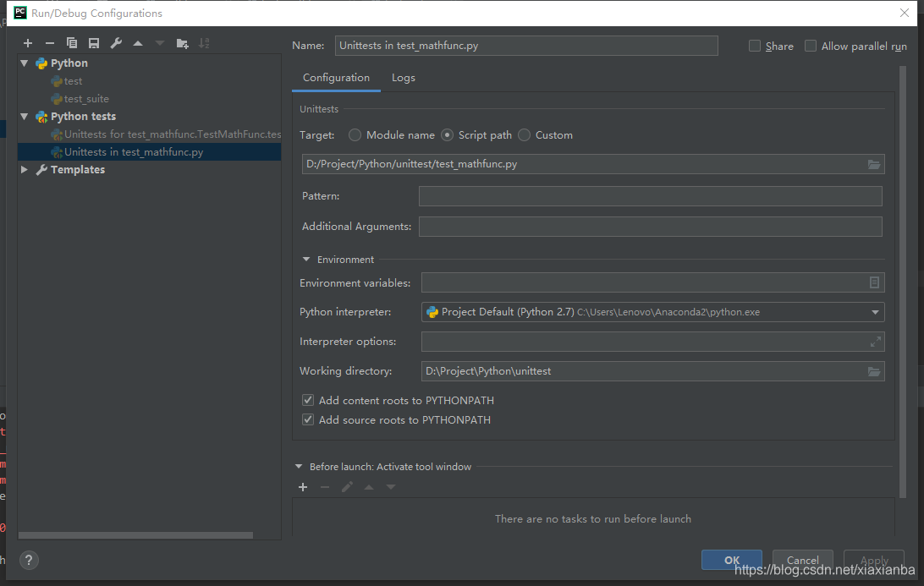Enable Allow parallel run
The image size is (924, 586).
coord(811,46)
